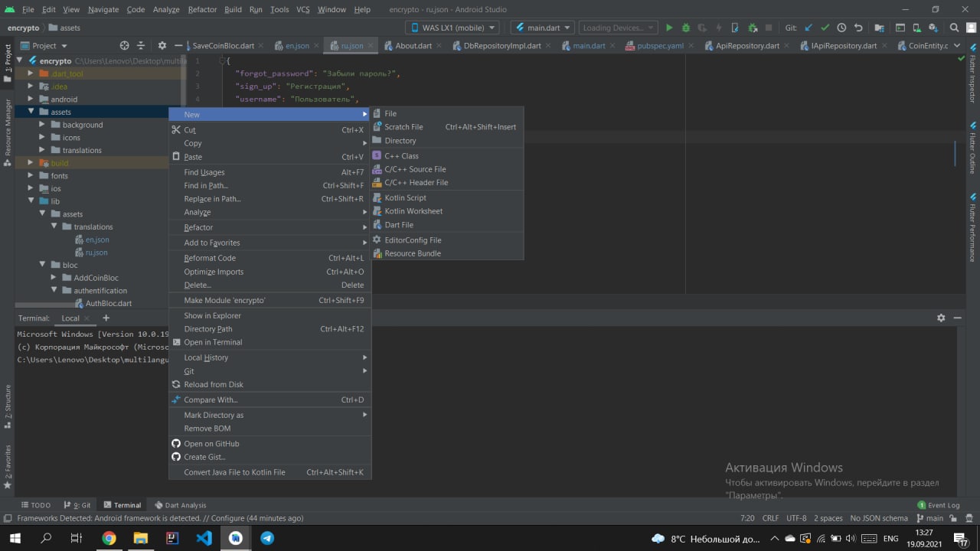Image resolution: width=980 pixels, height=551 pixels.
Task: Open Search Everywhere magnifier icon
Action: (x=954, y=28)
